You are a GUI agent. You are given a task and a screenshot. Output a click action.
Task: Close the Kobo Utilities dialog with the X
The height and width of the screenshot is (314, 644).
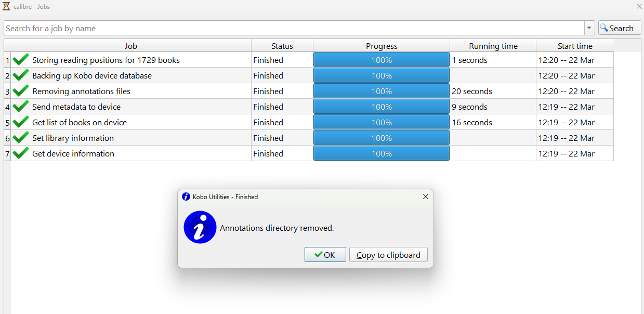[426, 197]
